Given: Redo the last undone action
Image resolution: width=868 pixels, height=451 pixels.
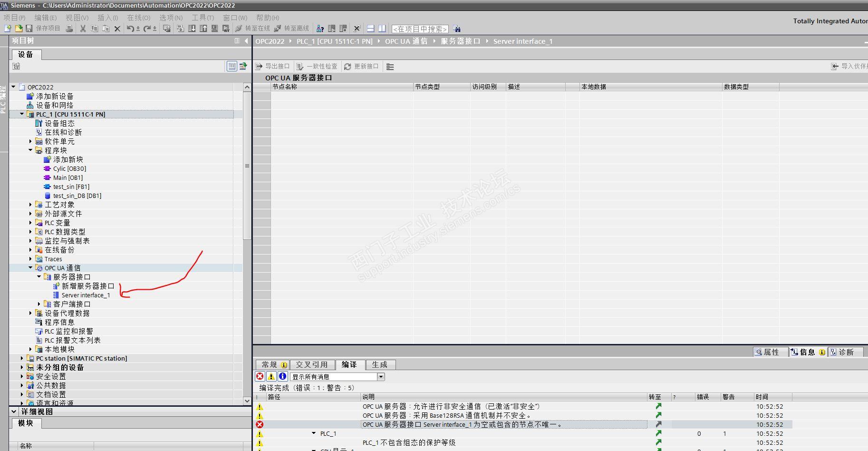Looking at the screenshot, I should point(147,29).
